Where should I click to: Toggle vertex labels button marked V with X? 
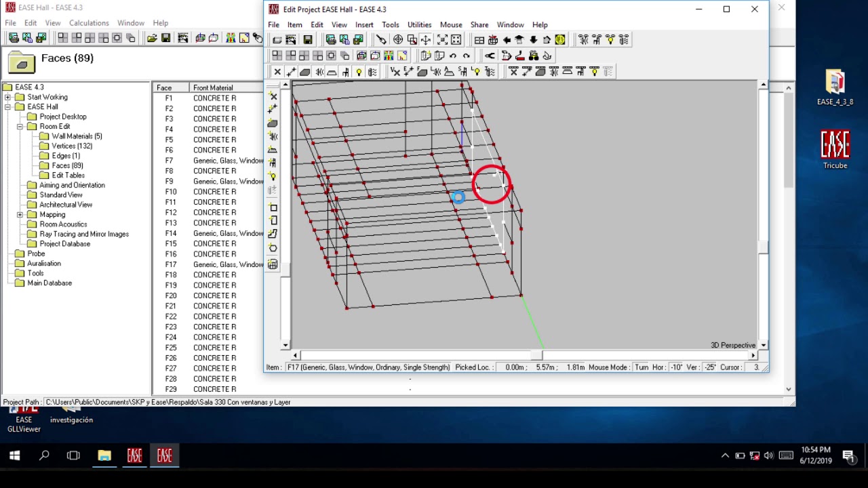point(395,72)
